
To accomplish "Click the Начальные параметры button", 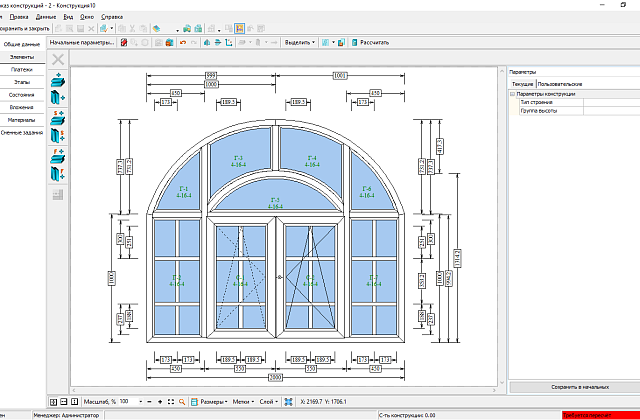I will (82, 42).
